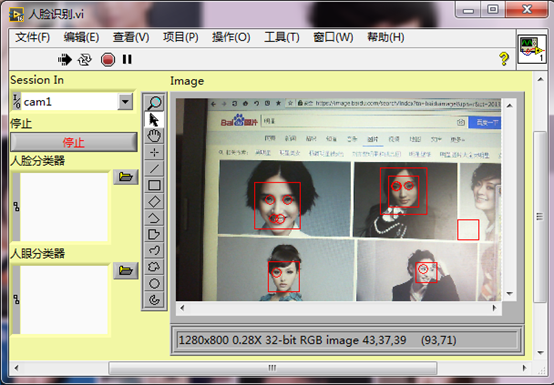Select the Zoom magnifier tool
554x385 pixels.
click(x=154, y=103)
